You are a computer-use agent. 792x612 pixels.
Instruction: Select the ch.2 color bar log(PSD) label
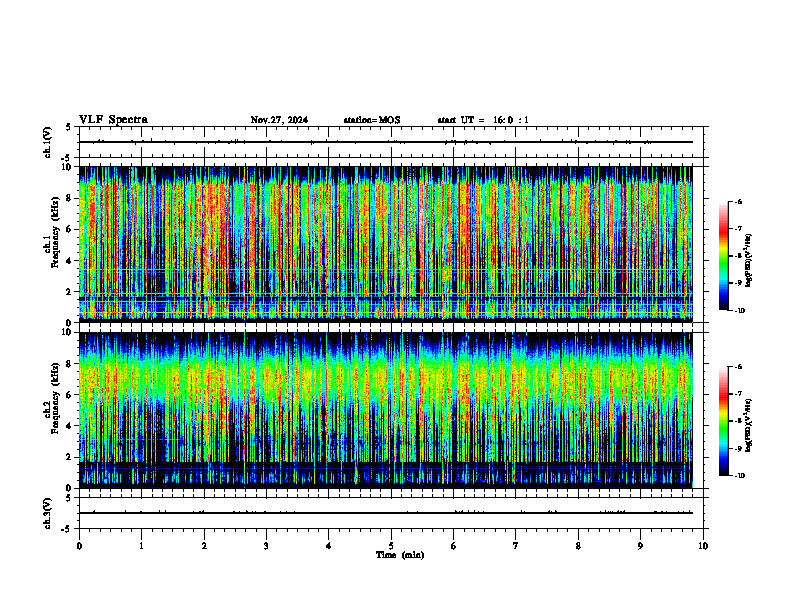[749, 425]
